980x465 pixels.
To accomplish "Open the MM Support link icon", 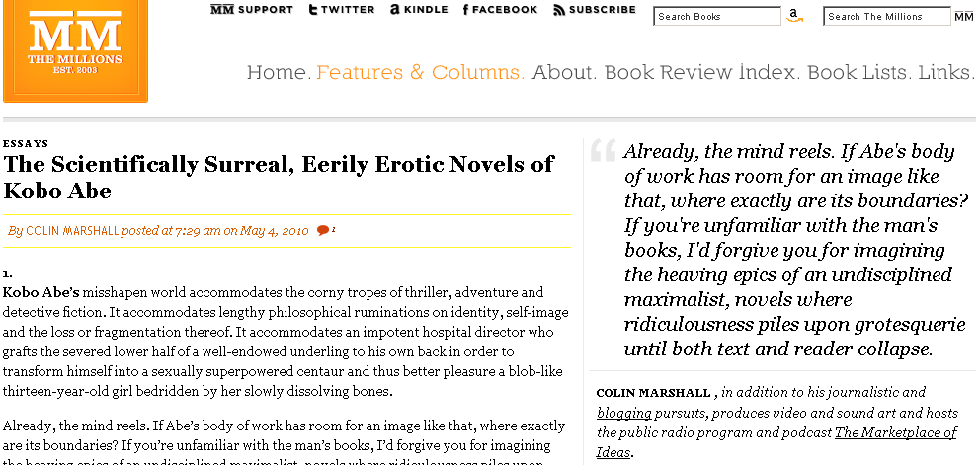I will coord(222,9).
